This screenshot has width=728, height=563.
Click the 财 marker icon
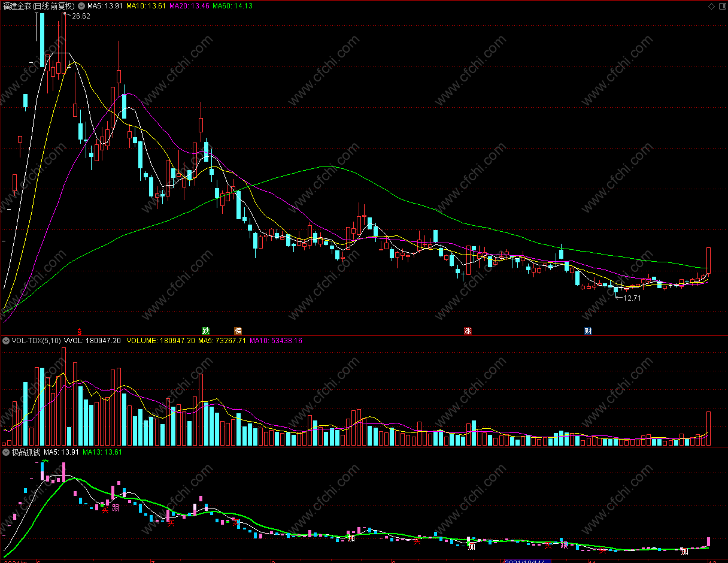click(x=589, y=331)
